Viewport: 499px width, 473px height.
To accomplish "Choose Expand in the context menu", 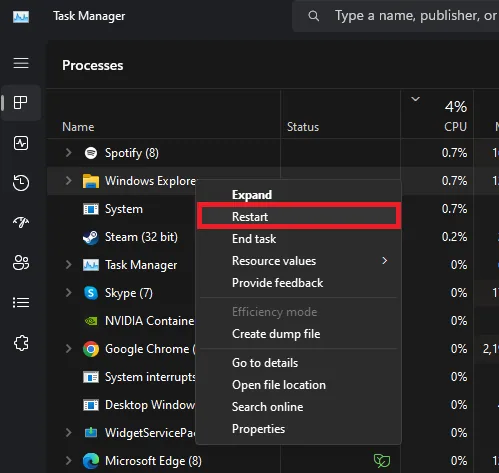I will [x=299, y=195].
